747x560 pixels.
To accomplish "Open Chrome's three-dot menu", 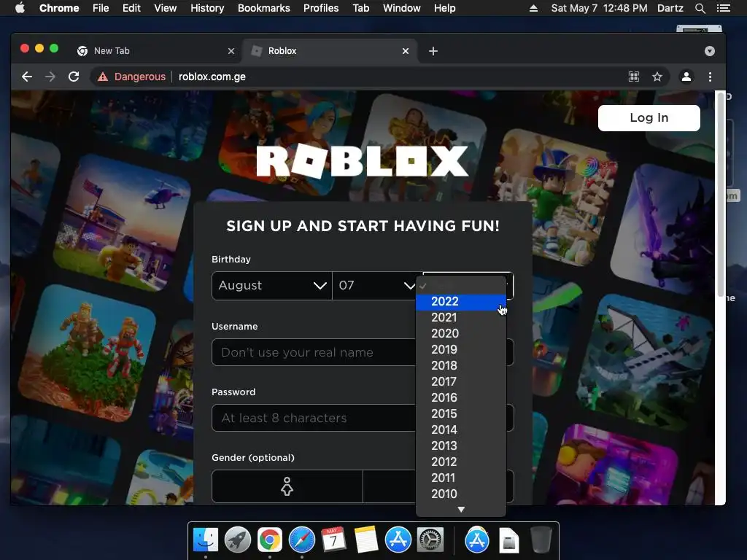I will tap(710, 77).
